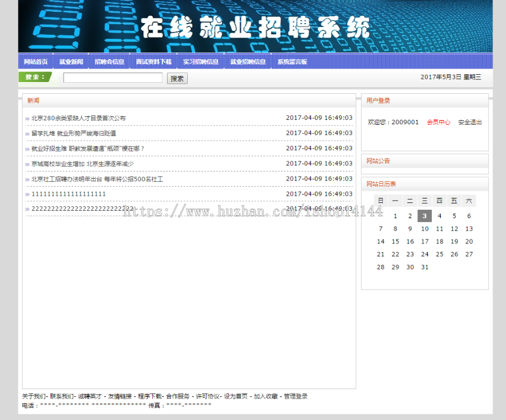Click 设为首页 footer link
The width and height of the screenshot is (506, 420).
click(x=236, y=396)
